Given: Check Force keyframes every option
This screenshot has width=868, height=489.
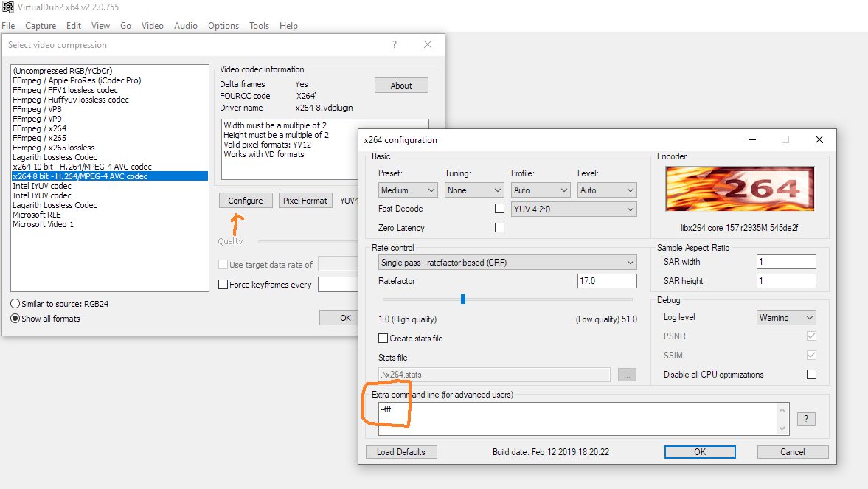Looking at the screenshot, I should coord(223,285).
